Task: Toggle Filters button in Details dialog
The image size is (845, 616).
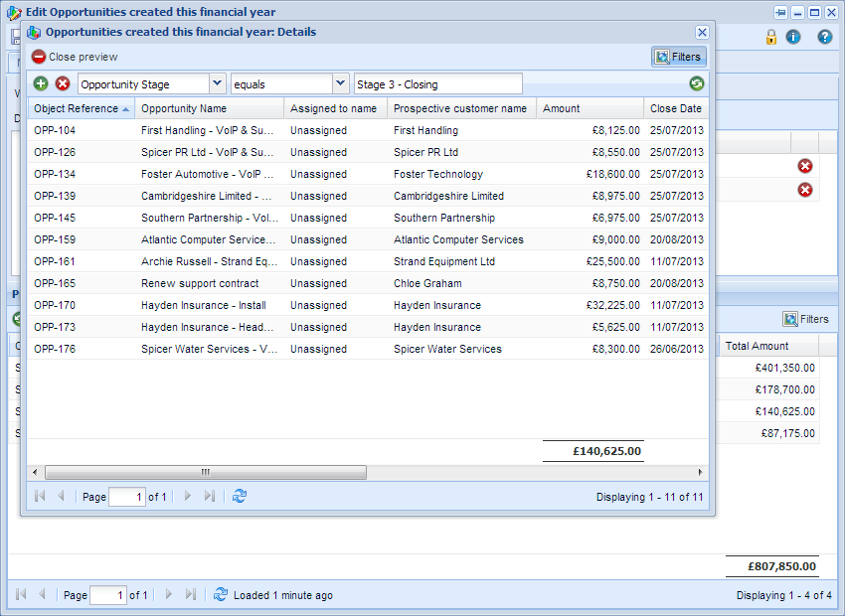Action: point(678,57)
